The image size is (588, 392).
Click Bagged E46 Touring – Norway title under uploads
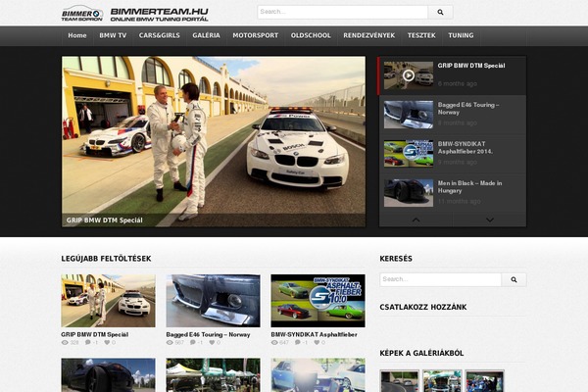[x=208, y=334]
